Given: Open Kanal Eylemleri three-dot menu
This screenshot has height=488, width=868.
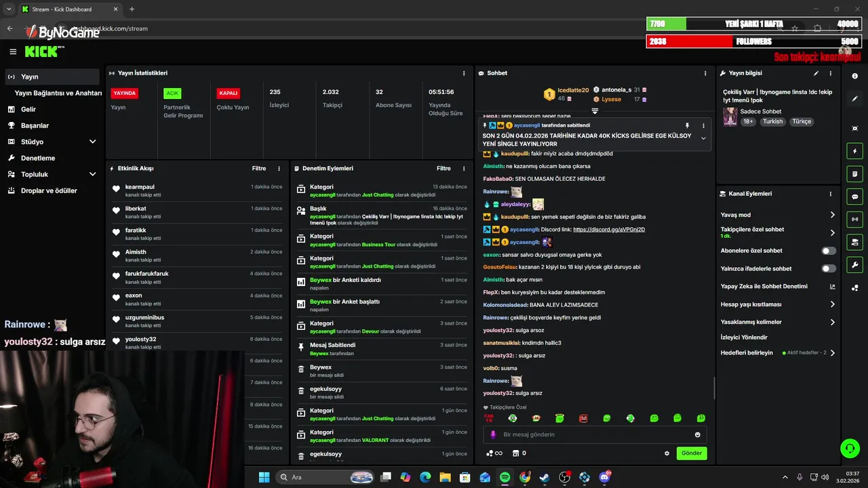Looking at the screenshot, I should pyautogui.click(x=830, y=194).
